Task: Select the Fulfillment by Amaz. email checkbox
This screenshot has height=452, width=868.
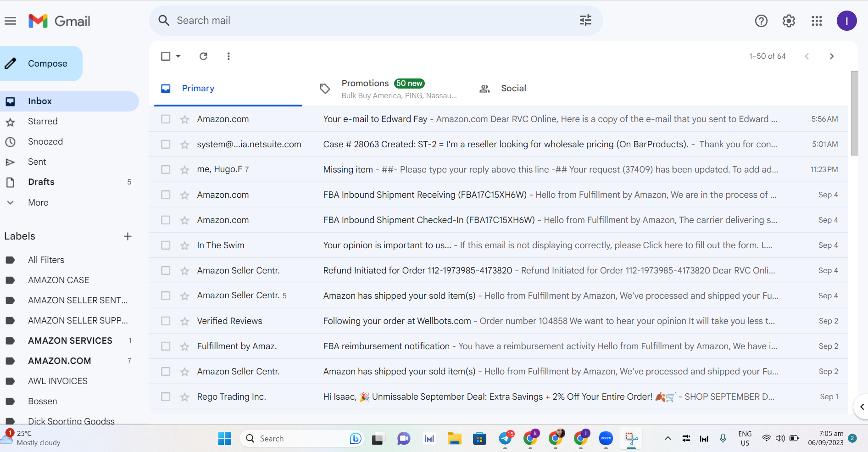Action: 166,346
